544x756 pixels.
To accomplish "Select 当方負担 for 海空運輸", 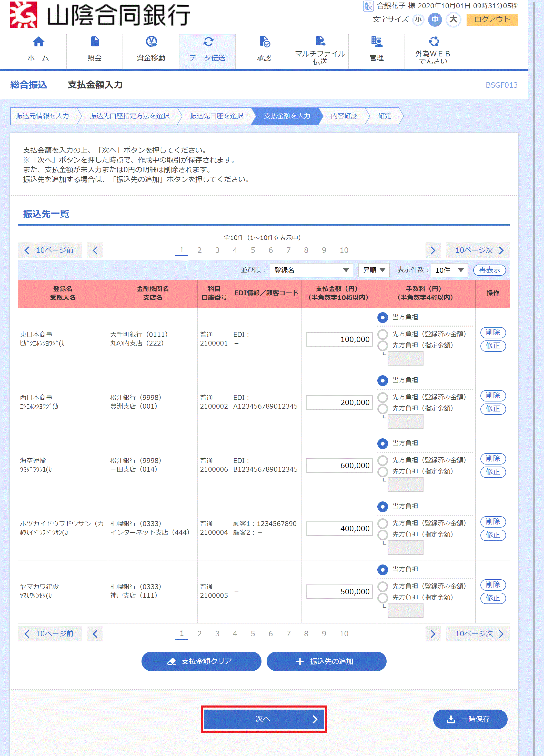I will click(383, 443).
